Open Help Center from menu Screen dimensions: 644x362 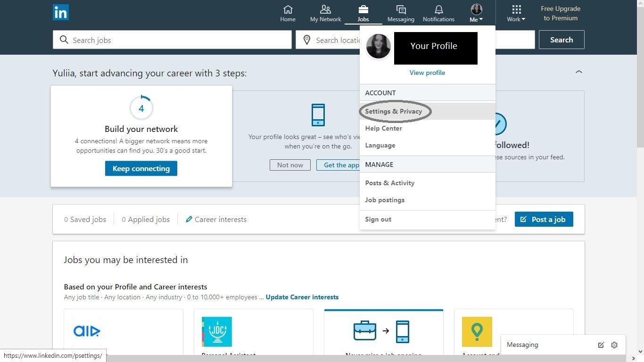(383, 128)
